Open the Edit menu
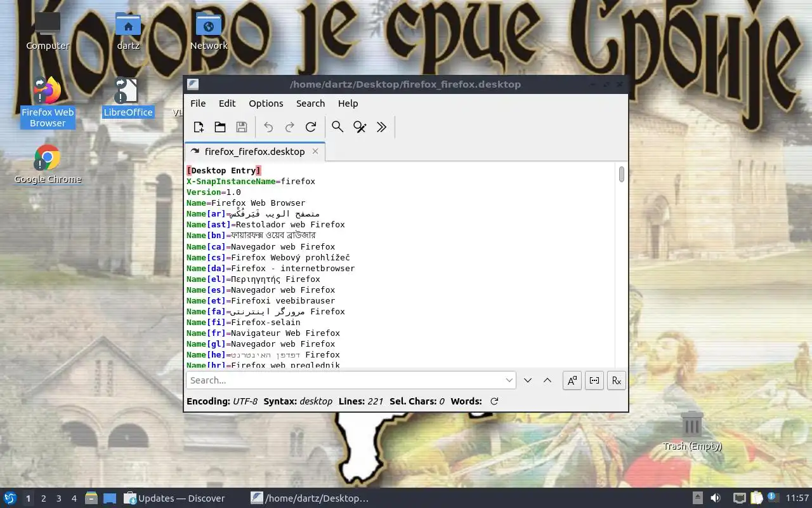Image resolution: width=812 pixels, height=508 pixels. pyautogui.click(x=227, y=104)
